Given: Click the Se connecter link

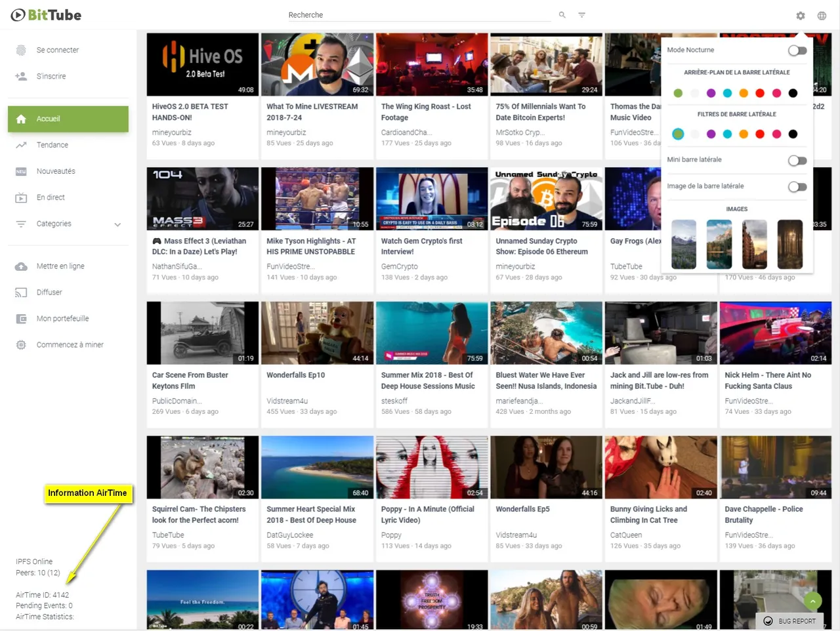Looking at the screenshot, I should (x=58, y=50).
